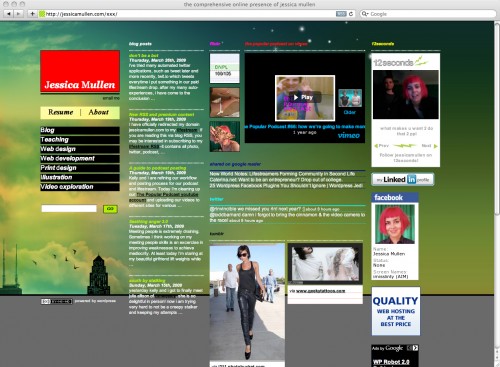
Task: Open the fashion model tumblr photo
Action: [x=247, y=302]
